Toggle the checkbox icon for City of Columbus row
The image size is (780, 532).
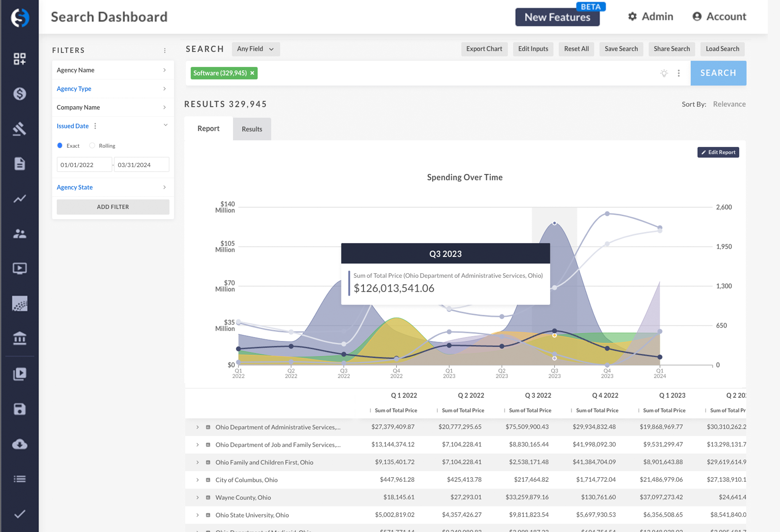[208, 480]
